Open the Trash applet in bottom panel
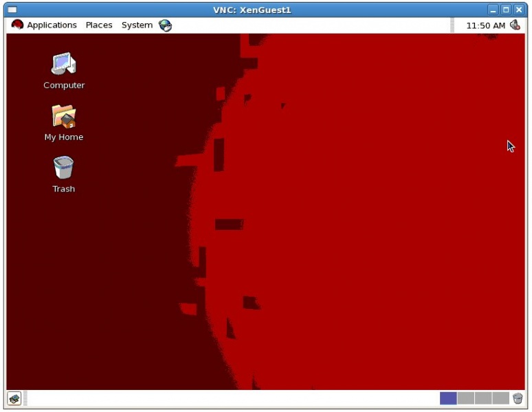Viewport: 532px width, 412px height. [x=518, y=398]
